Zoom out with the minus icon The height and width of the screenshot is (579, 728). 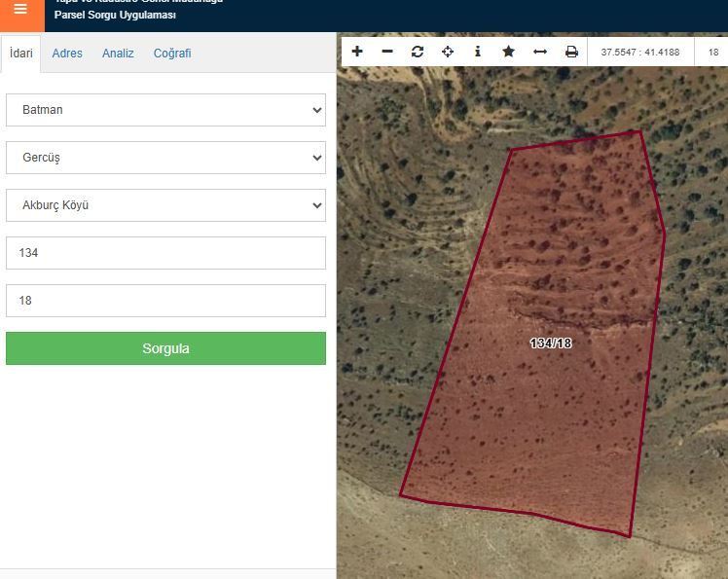(x=387, y=52)
